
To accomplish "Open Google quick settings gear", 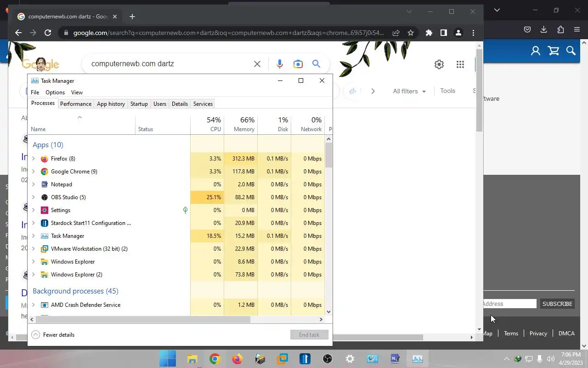I will pos(439,64).
